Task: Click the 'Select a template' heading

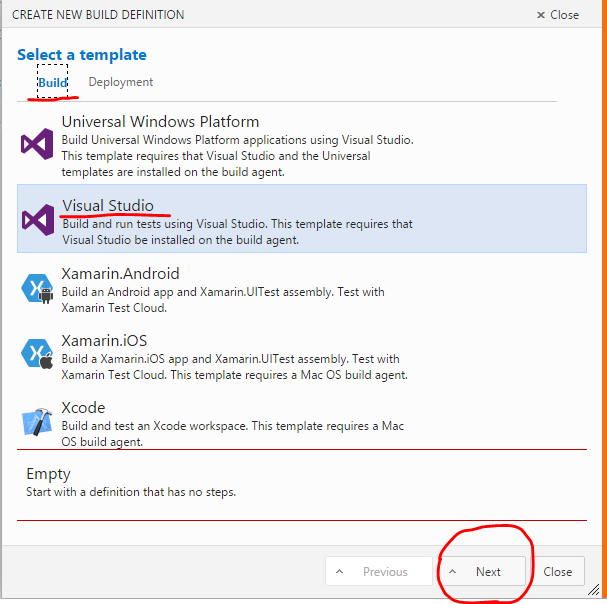Action: (x=82, y=55)
